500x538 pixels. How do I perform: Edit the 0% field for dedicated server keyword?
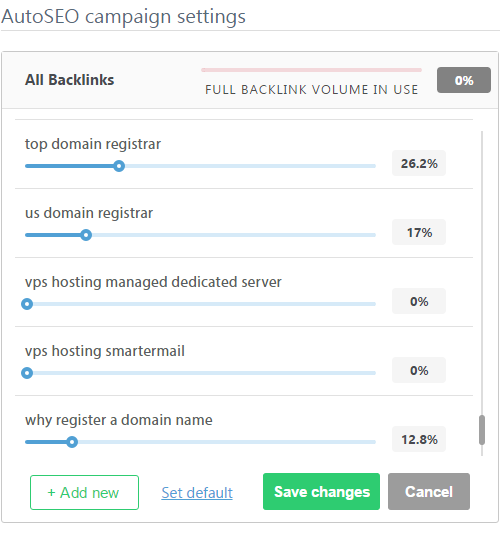[x=419, y=301]
